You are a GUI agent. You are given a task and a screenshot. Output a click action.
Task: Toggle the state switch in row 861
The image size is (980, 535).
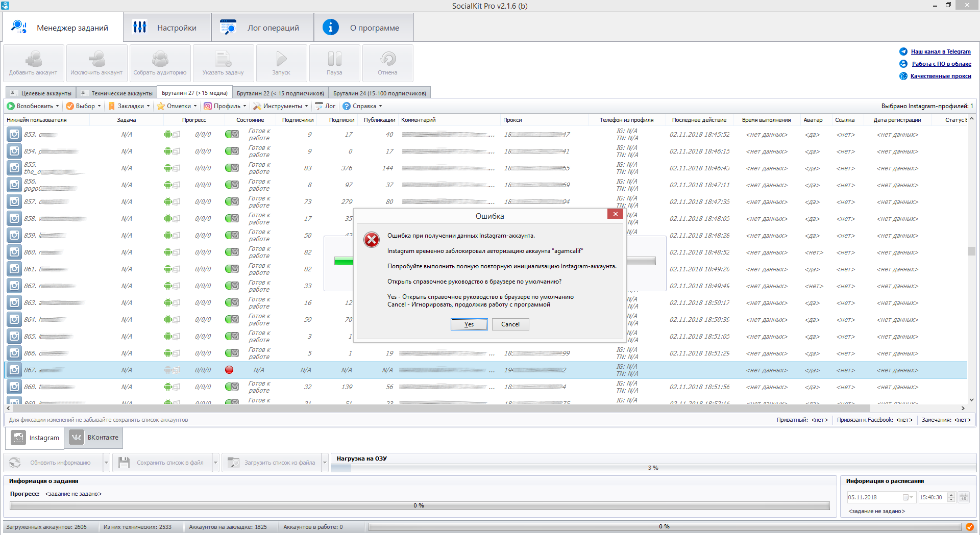coord(232,269)
